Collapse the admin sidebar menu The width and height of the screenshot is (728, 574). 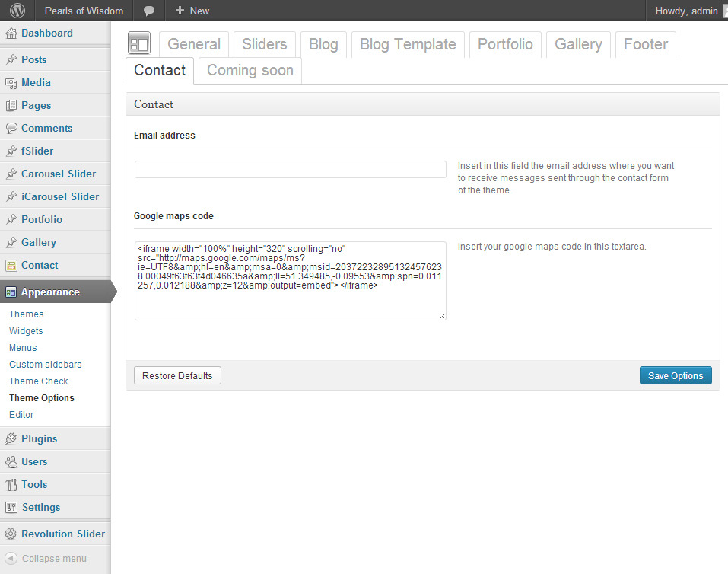46,559
